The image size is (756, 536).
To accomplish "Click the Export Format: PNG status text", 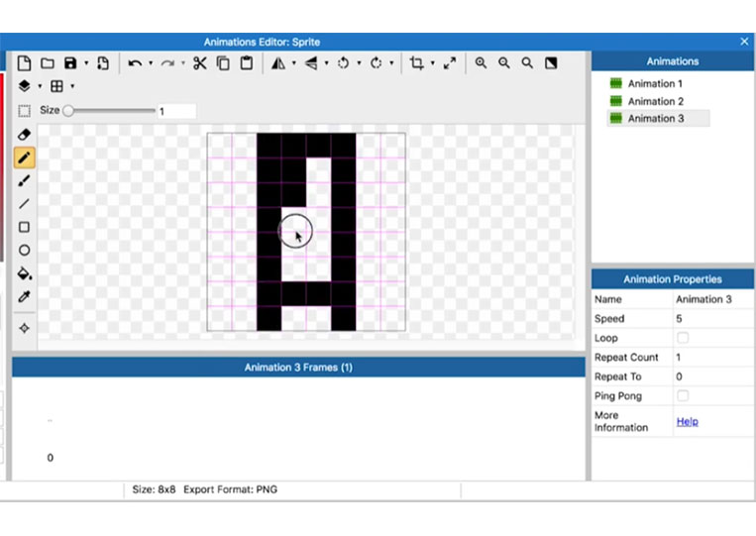I will coord(231,489).
